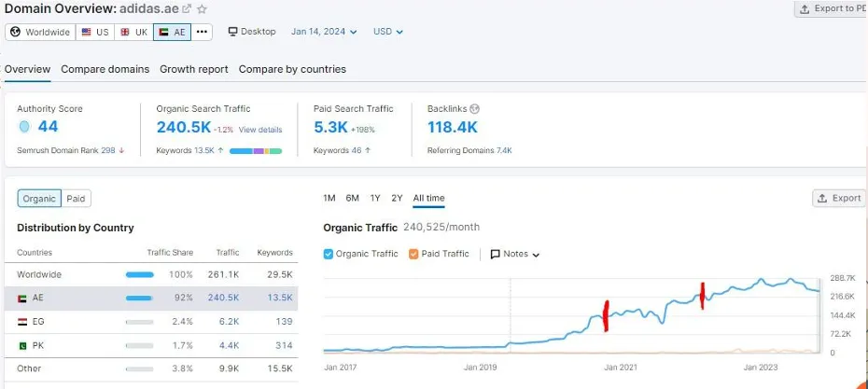This screenshot has height=389, width=868.
Task: Open the Notes dropdown
Action: 515,254
